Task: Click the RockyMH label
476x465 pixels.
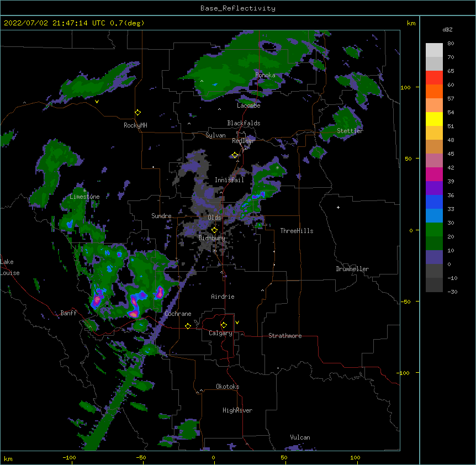Action: click(x=135, y=125)
